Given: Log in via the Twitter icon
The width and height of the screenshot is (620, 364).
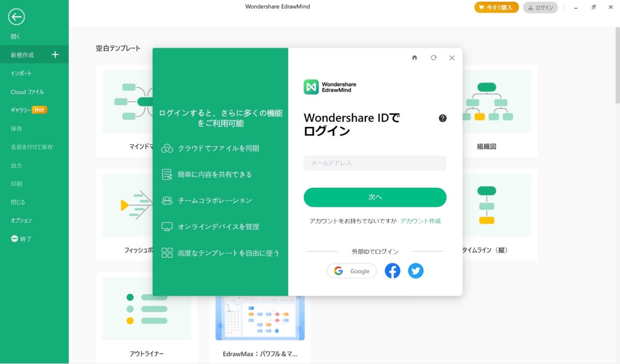Looking at the screenshot, I should (416, 271).
